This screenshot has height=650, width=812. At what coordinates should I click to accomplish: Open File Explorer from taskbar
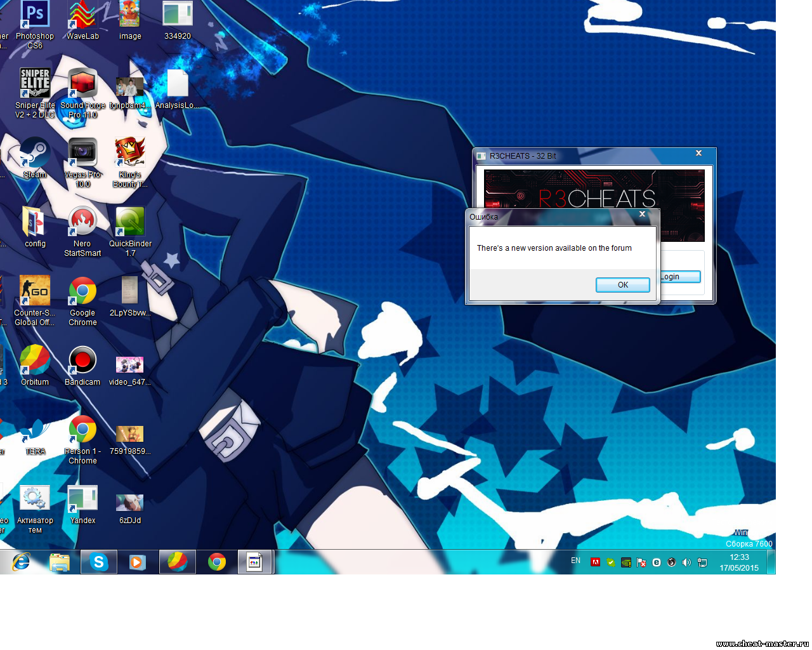point(60,562)
